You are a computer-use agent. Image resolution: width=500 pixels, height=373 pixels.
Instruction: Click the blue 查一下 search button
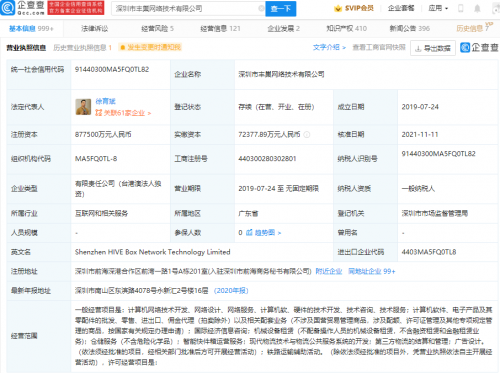point(281,9)
